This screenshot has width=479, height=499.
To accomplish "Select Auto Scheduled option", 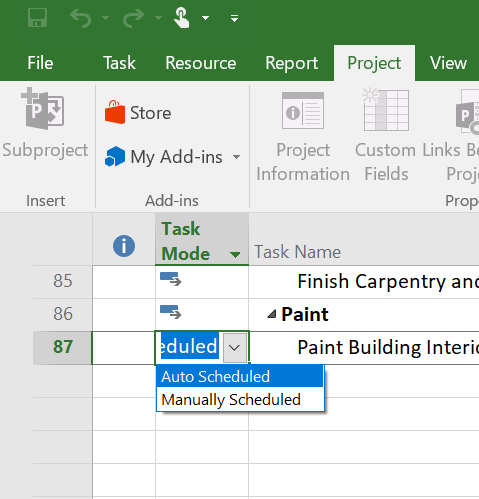I will click(x=240, y=376).
